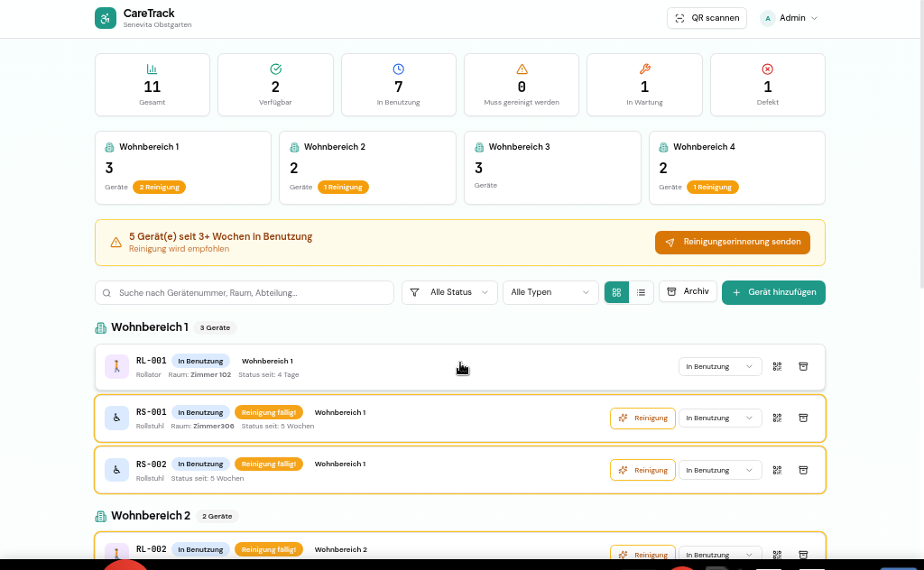The height and width of the screenshot is (570, 924).
Task: Click the 2 Geräte count badge
Action: click(x=217, y=517)
